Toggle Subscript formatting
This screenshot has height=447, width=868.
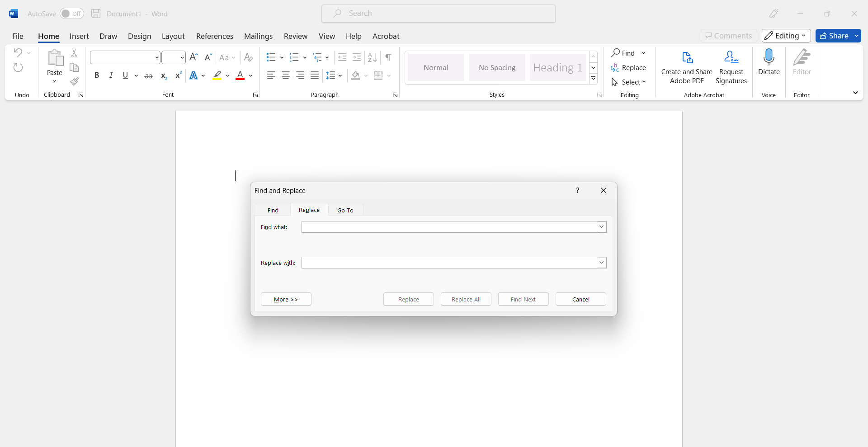tap(164, 75)
